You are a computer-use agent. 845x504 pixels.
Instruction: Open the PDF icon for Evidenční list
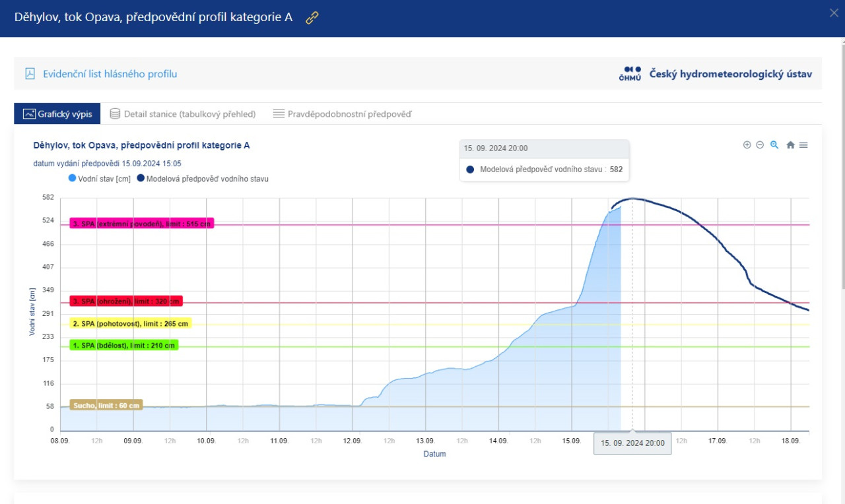pos(30,74)
